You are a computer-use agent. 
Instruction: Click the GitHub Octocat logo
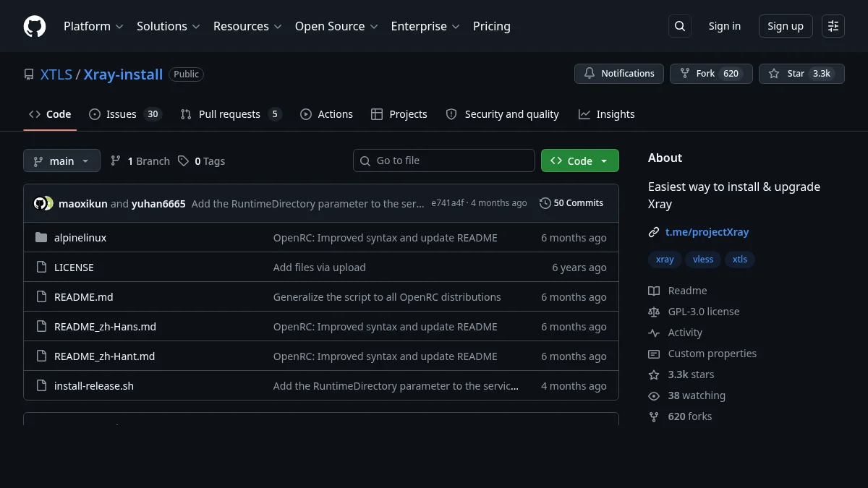point(35,26)
